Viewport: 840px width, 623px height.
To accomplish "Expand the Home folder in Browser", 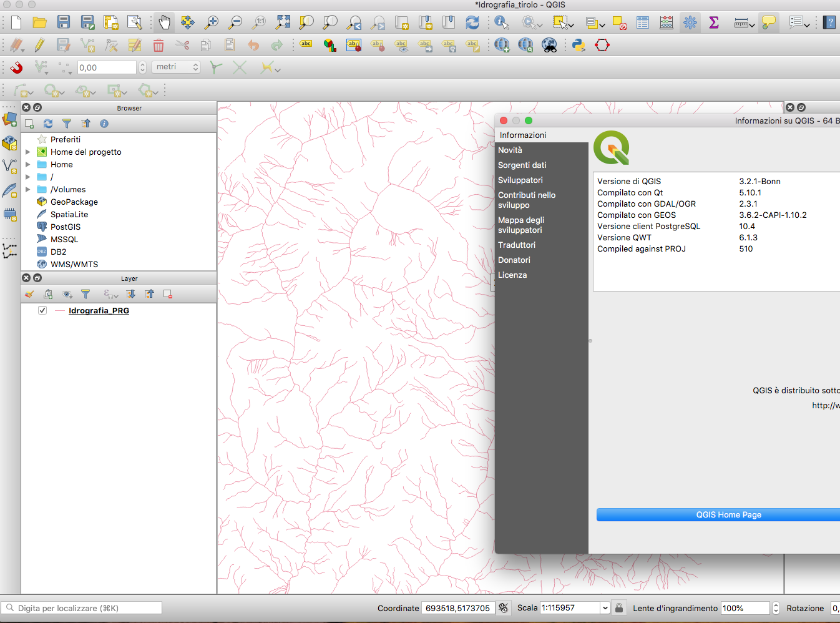I will click(27, 164).
